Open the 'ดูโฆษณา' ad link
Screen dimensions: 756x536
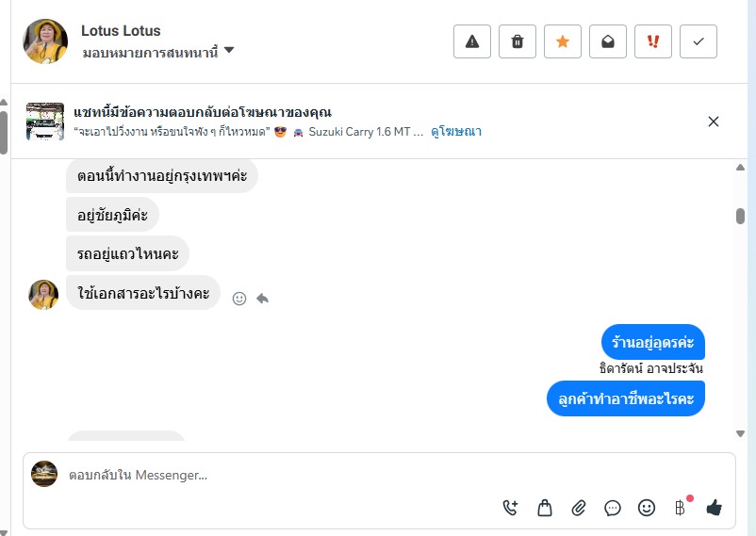click(x=456, y=132)
